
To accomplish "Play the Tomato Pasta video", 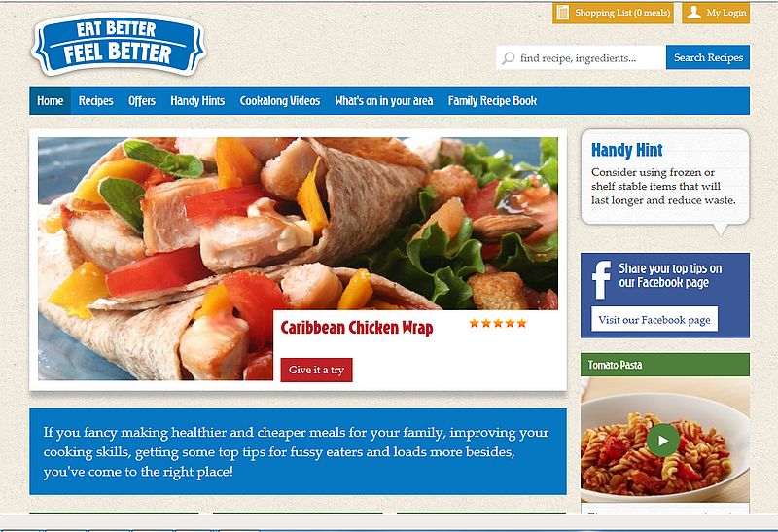I will click(x=662, y=440).
